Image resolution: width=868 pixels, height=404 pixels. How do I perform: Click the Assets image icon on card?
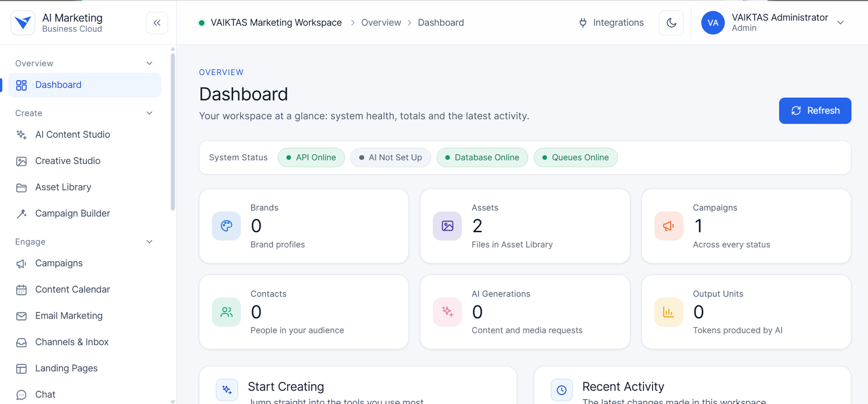(448, 226)
